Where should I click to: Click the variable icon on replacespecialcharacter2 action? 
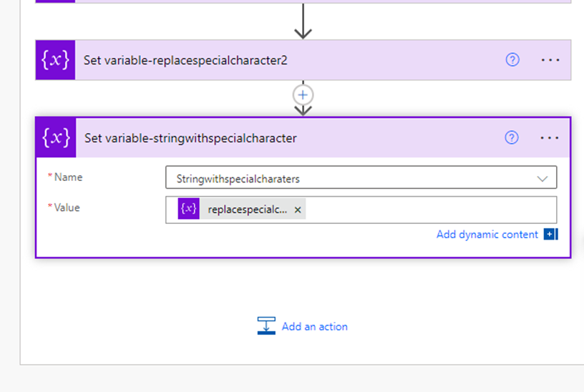[55, 60]
